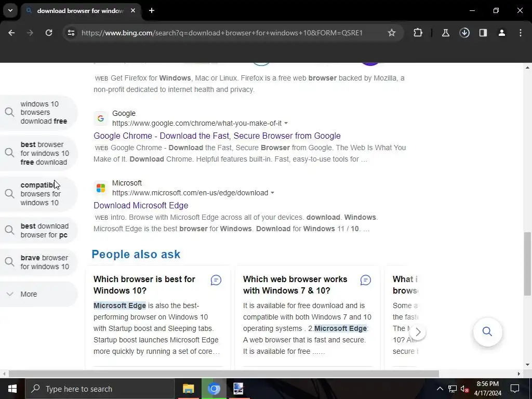Viewport: 532px width, 399px height.
Task: Click the 8:56 PM taskbar clock
Action: pos(487,389)
